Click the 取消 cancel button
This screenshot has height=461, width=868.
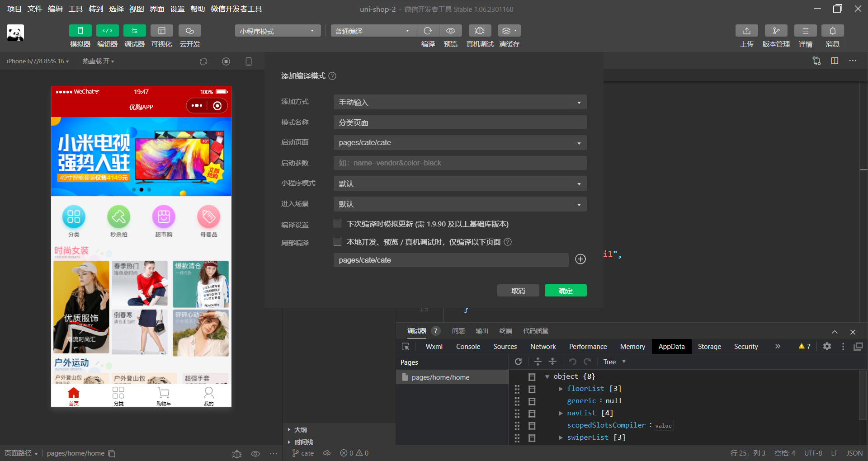point(518,291)
